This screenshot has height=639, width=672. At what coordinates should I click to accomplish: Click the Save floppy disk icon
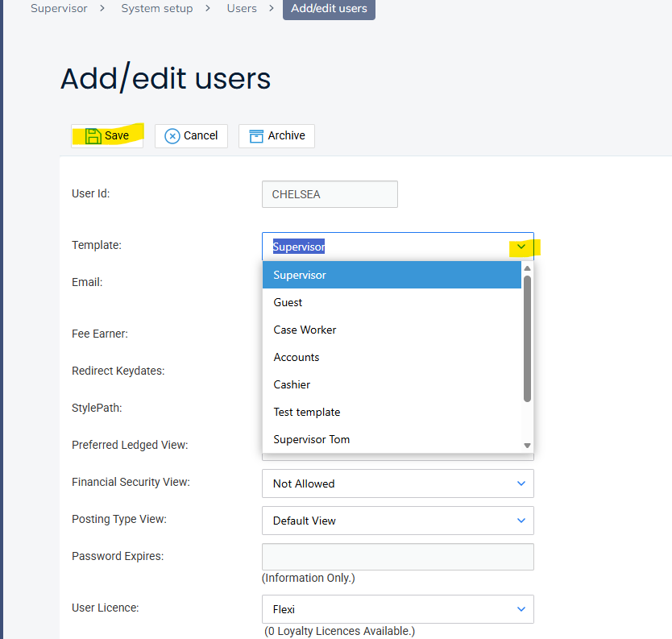(x=93, y=135)
